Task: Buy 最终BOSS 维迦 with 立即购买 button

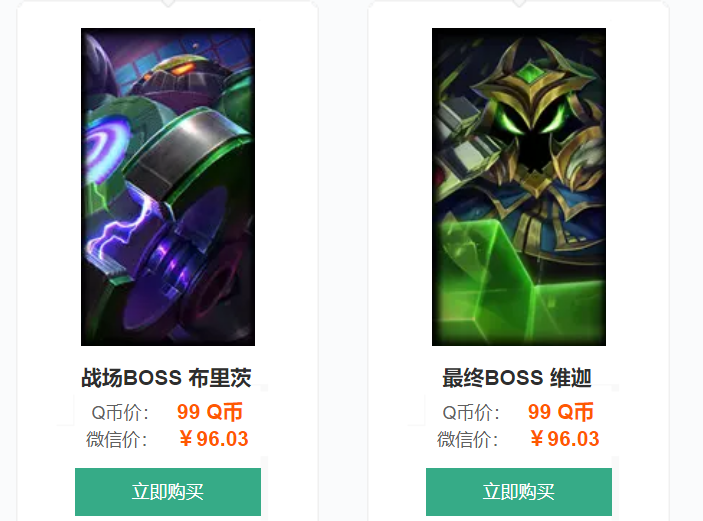Action: (519, 492)
